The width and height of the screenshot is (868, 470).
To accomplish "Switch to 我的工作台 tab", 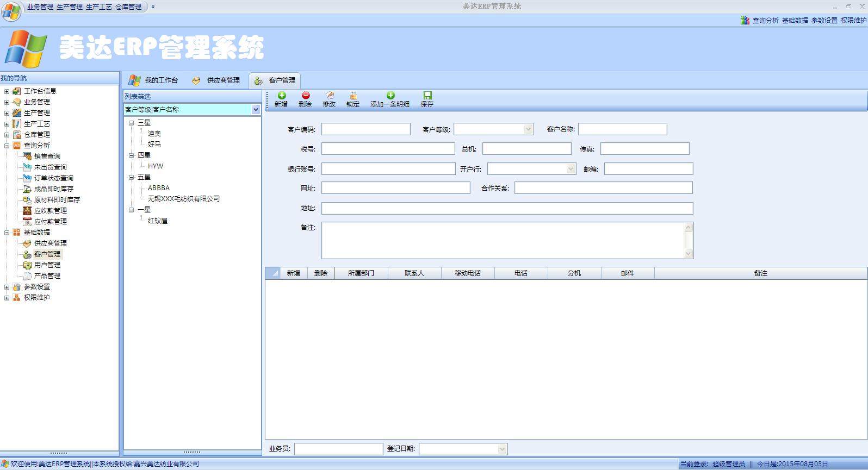I will (153, 80).
